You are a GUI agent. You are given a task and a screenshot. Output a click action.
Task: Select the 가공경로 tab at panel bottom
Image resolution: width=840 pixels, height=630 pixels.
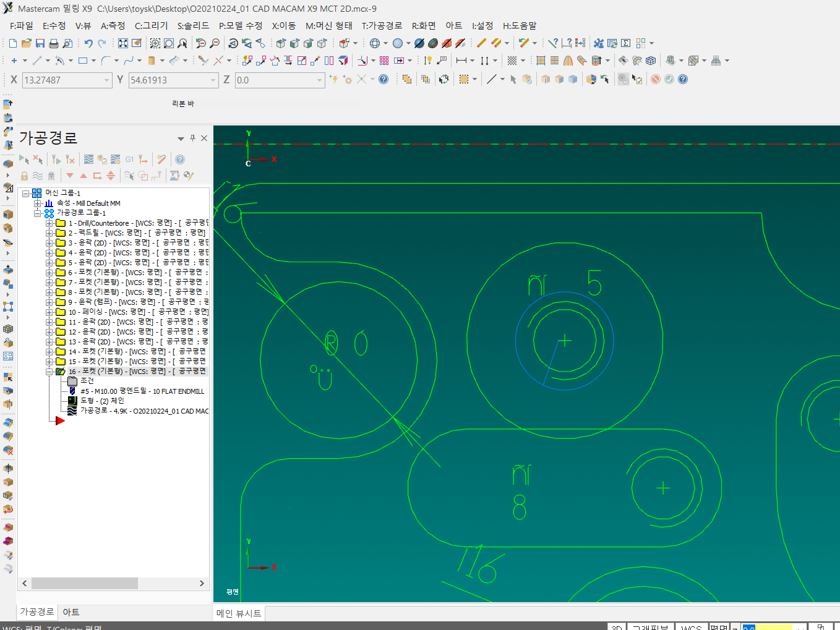[x=37, y=612]
